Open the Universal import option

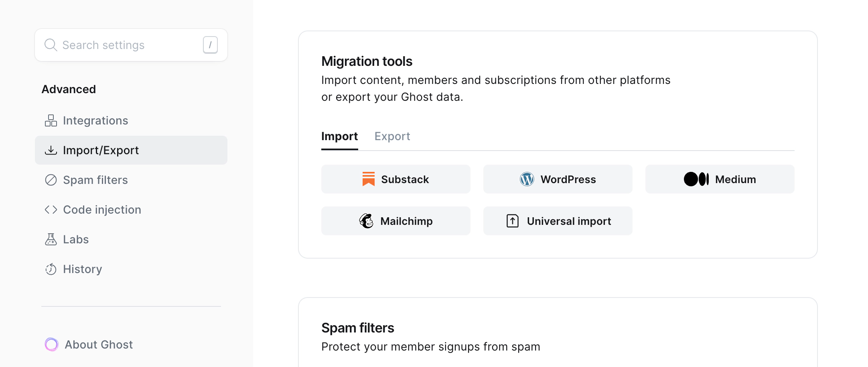(558, 221)
